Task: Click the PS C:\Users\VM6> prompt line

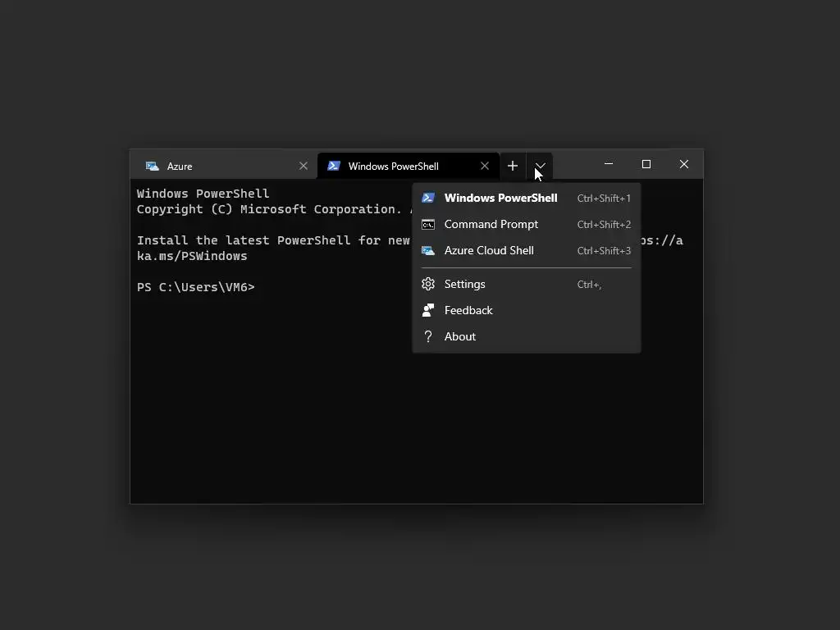Action: click(195, 287)
